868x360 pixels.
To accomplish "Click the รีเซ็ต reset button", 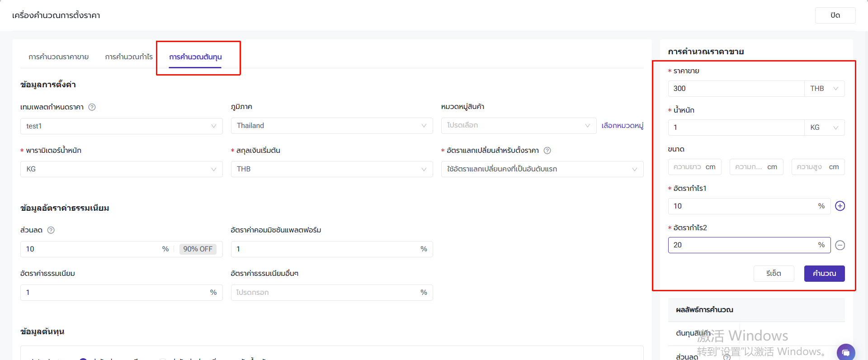I will 774,274.
